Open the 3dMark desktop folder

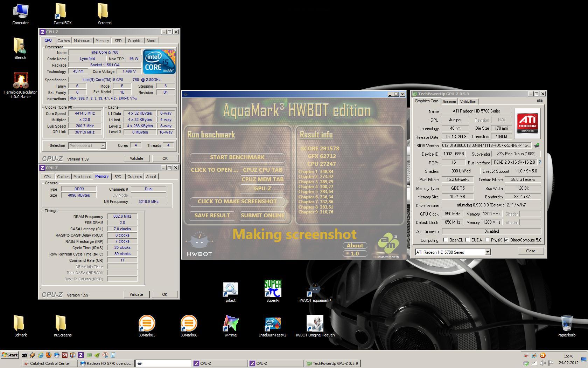(x=20, y=326)
